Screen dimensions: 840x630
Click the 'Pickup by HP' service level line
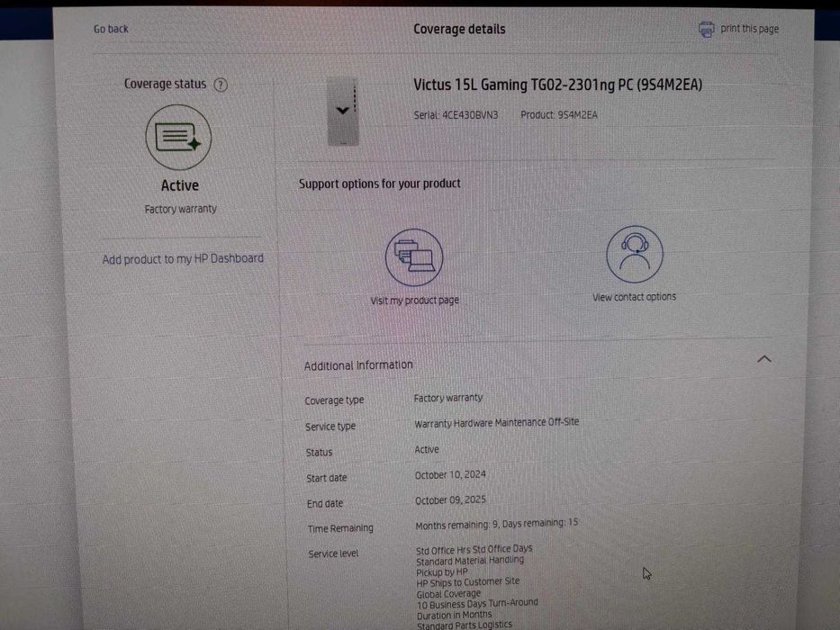(x=442, y=572)
